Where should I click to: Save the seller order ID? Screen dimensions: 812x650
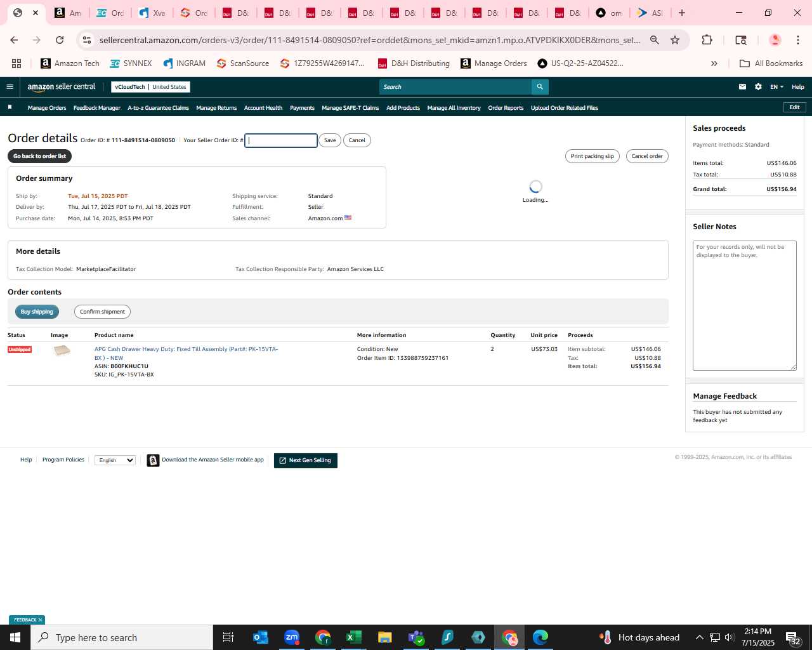330,140
